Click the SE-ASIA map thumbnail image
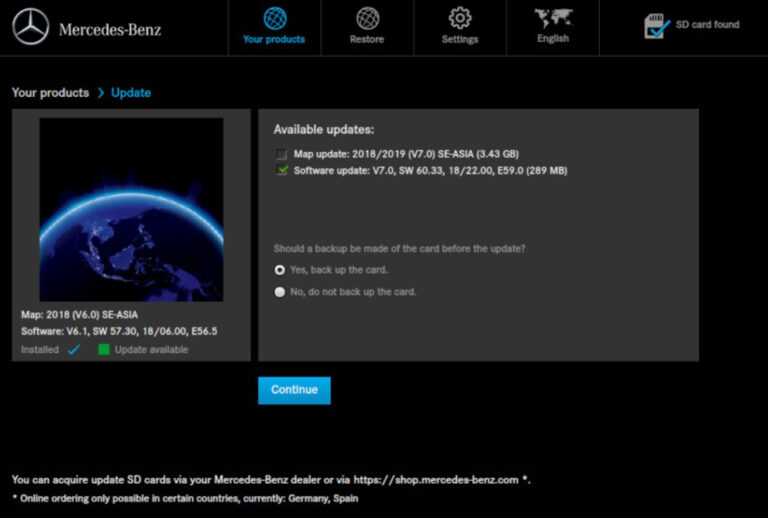The width and height of the screenshot is (768, 518). (x=131, y=209)
